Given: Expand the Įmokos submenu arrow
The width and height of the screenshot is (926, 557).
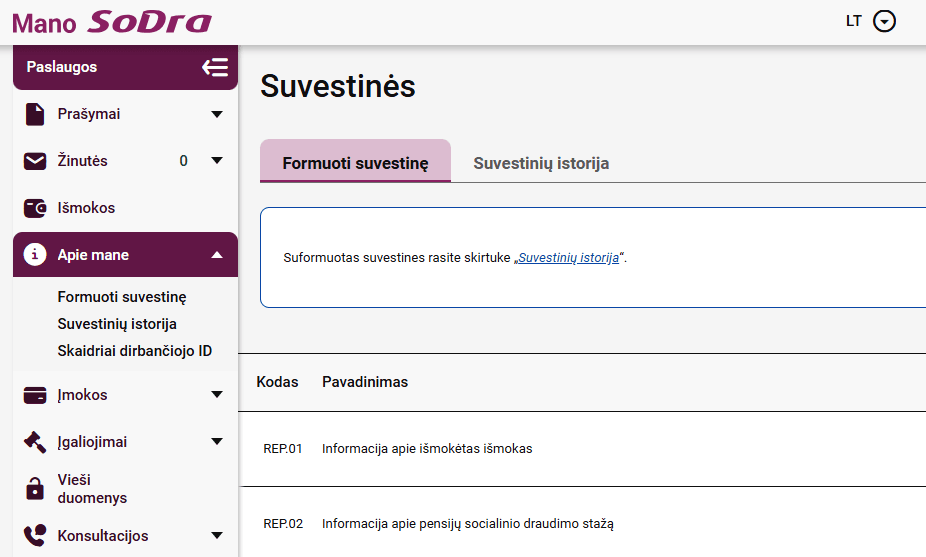Looking at the screenshot, I should (x=217, y=395).
